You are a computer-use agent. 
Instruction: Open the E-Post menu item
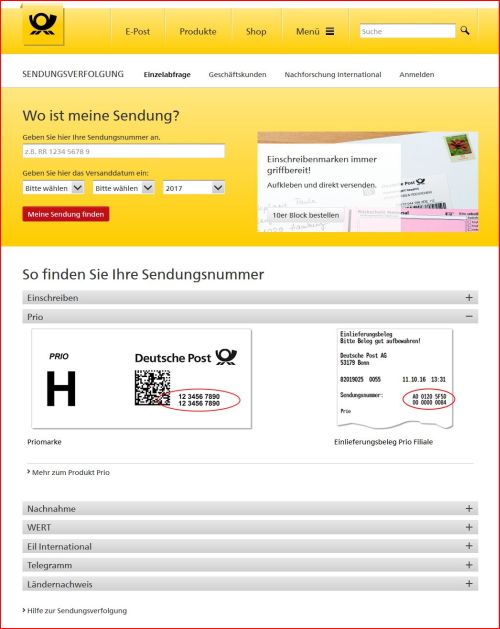138,31
